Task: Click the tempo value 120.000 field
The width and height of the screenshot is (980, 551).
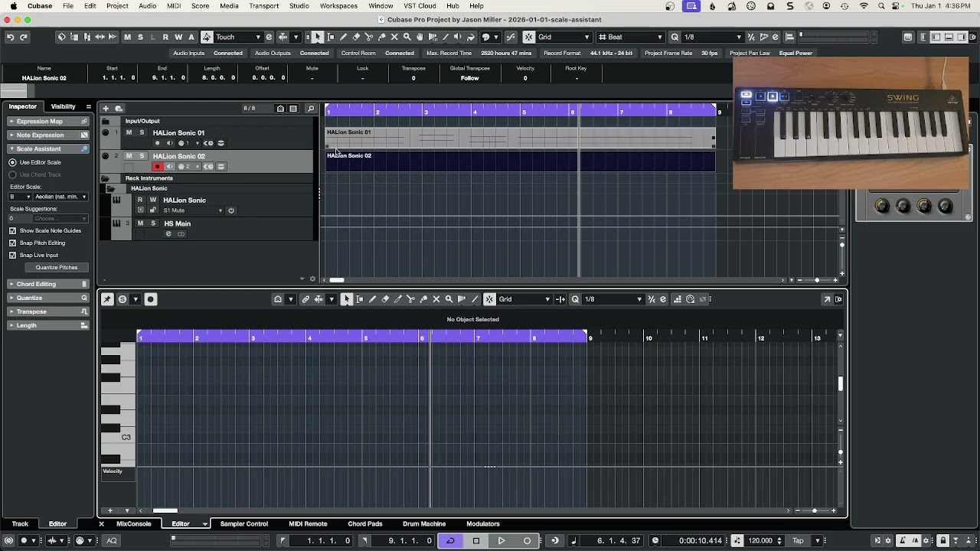Action: pyautogui.click(x=760, y=541)
